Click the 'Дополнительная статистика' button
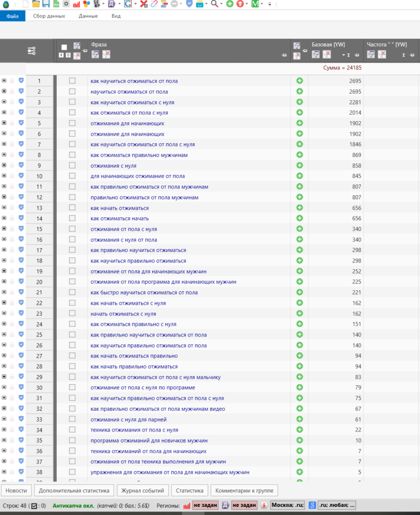Screen dimensions: 420x515 (74, 490)
